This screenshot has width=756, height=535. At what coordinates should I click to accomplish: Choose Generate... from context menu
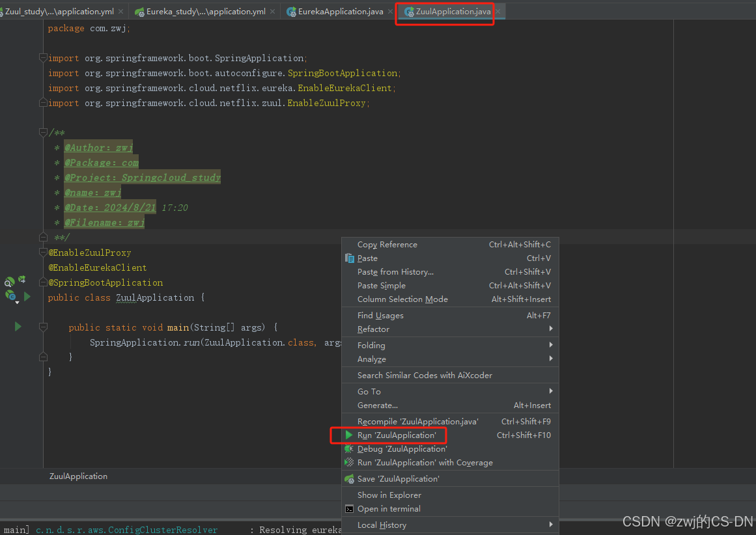[x=451, y=405]
